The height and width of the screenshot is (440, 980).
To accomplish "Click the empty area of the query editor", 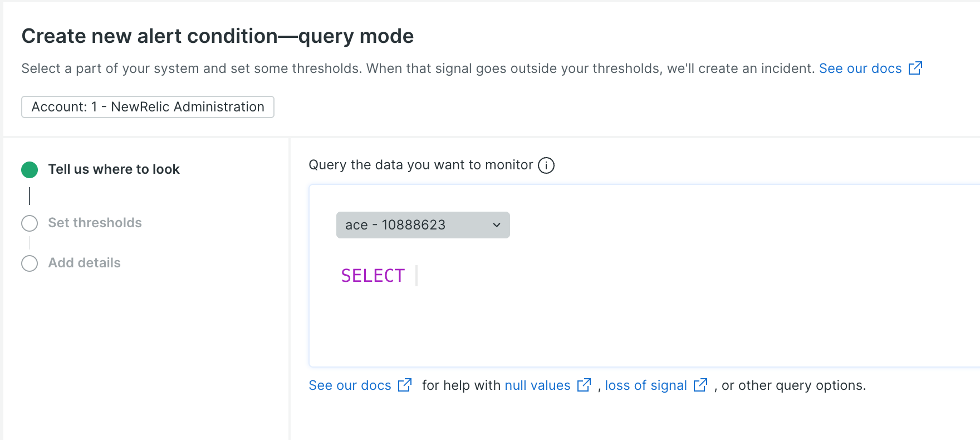I will pyautogui.click(x=640, y=323).
